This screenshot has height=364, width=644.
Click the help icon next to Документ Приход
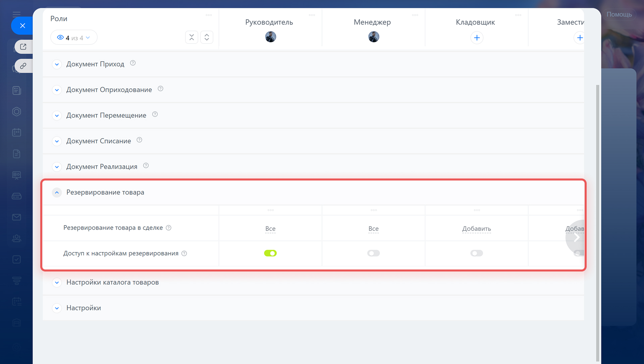click(133, 63)
